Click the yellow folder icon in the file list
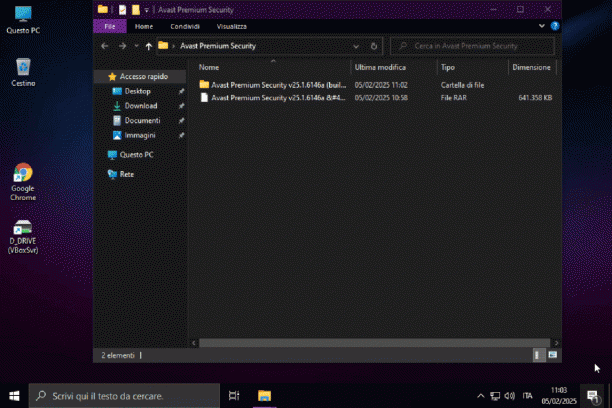The height and width of the screenshot is (408, 612). [x=204, y=84]
